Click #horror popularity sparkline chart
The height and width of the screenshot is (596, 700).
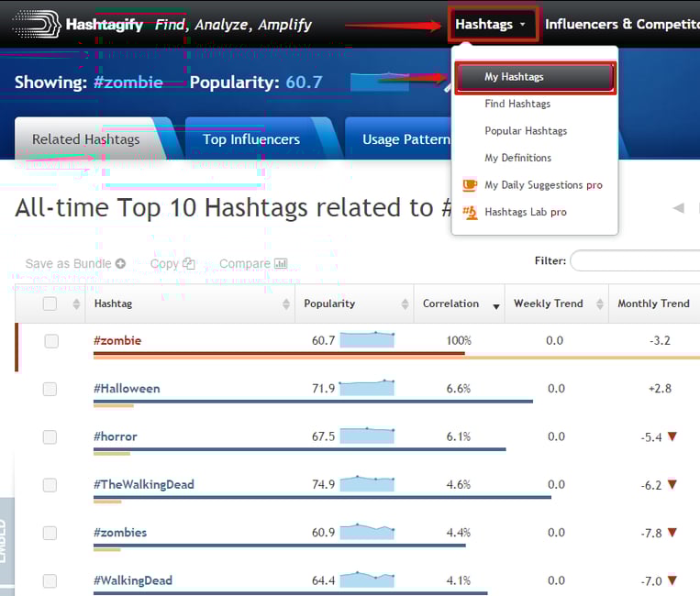click(x=367, y=436)
